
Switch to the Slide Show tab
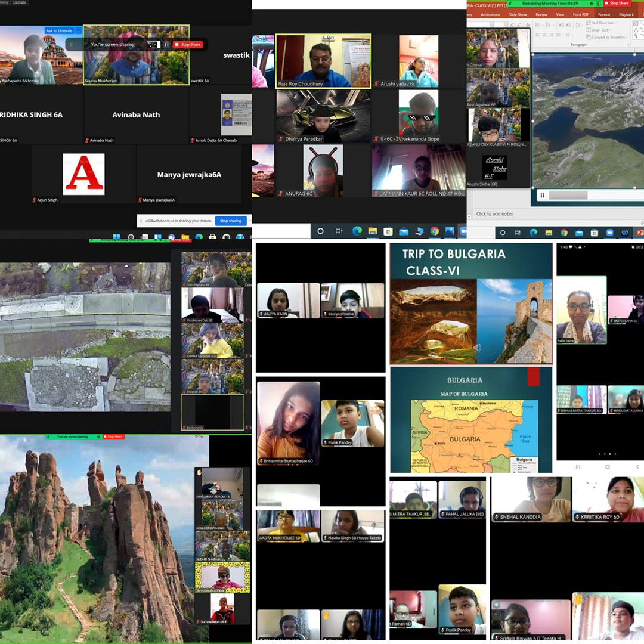pos(518,14)
